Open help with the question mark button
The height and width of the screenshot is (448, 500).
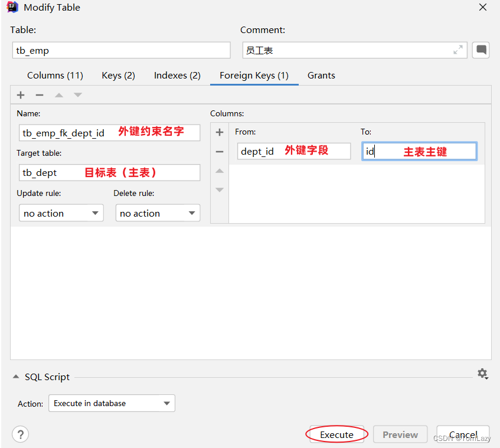21,434
